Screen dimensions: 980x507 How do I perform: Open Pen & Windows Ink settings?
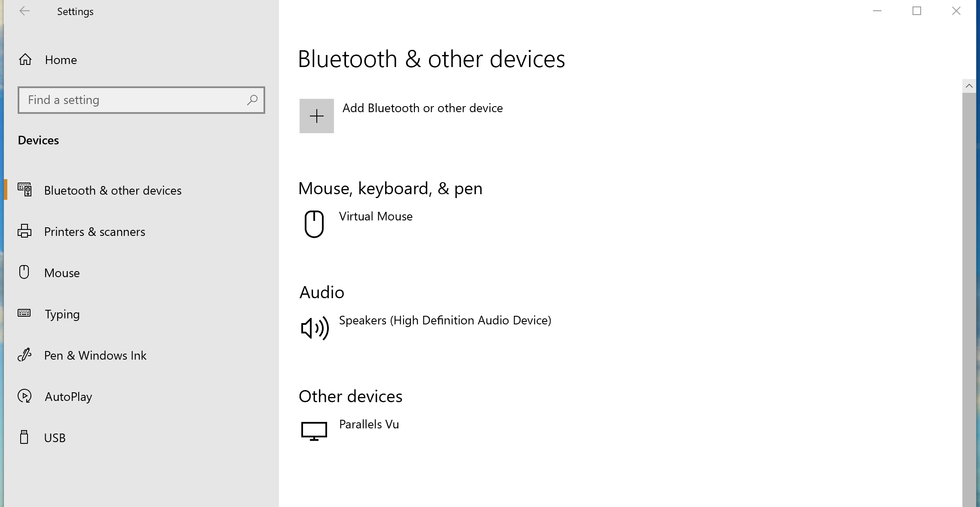tap(95, 355)
